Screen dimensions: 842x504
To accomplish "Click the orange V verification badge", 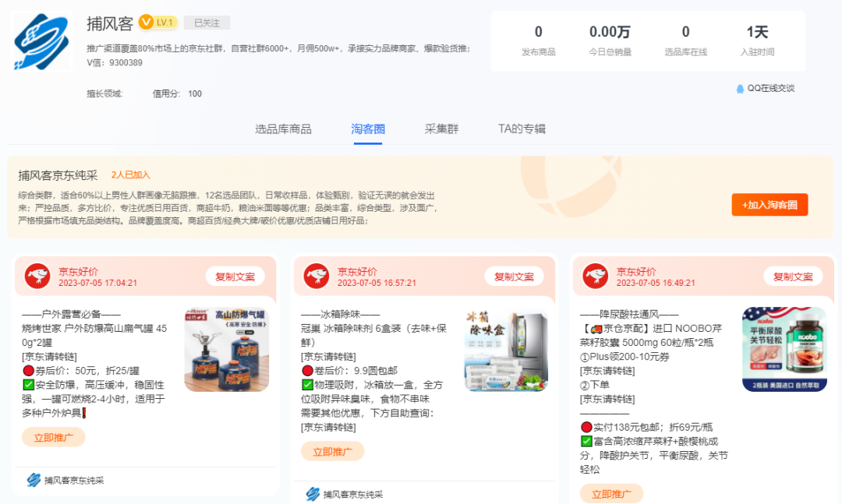I will point(146,22).
